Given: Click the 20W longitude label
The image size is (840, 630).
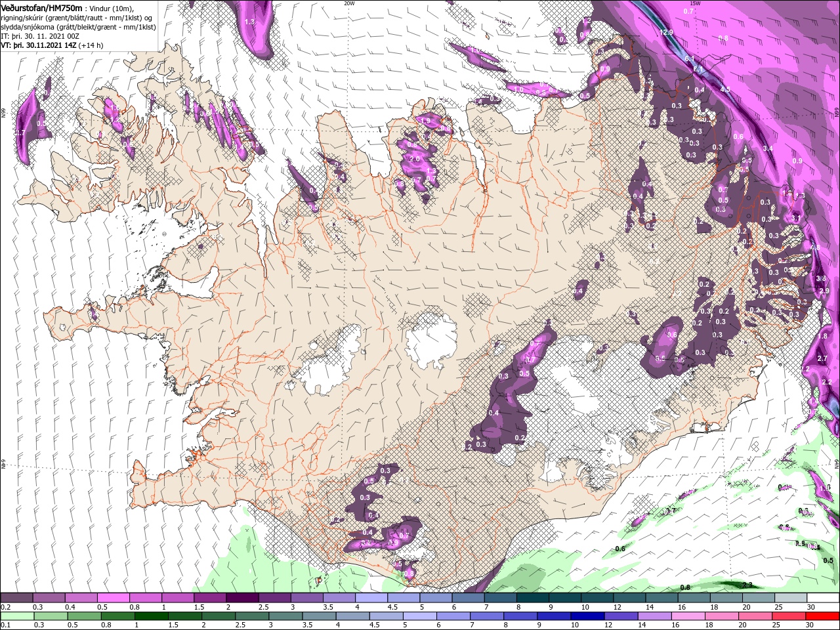Looking at the screenshot, I should click(x=349, y=3).
